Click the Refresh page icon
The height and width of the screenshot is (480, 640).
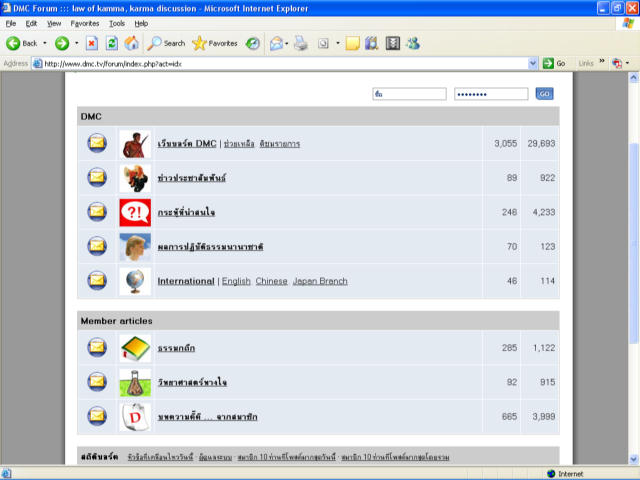point(111,43)
